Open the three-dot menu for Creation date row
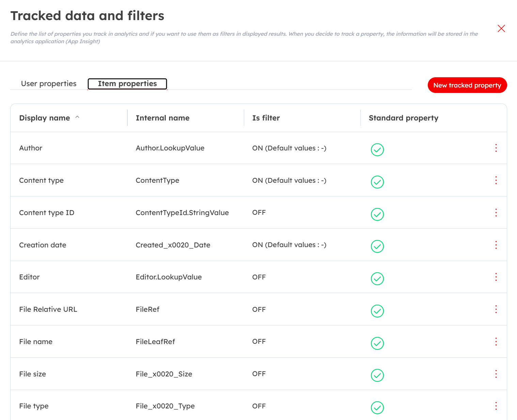 tap(496, 245)
